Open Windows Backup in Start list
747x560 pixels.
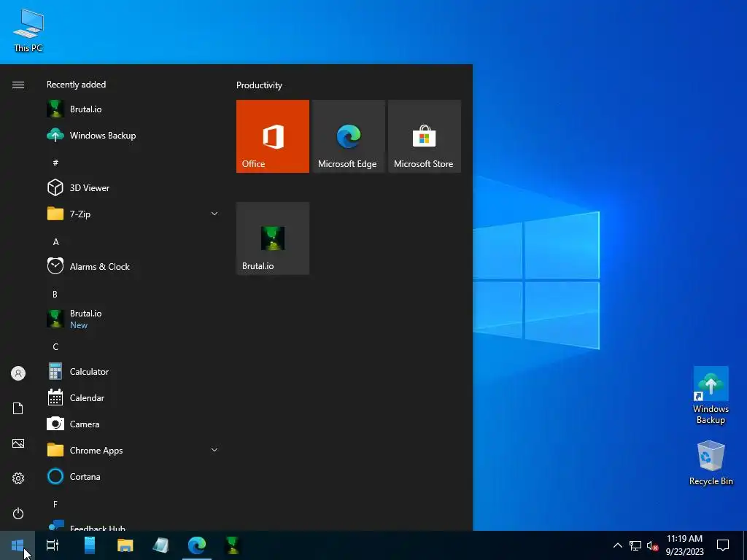(x=133, y=135)
